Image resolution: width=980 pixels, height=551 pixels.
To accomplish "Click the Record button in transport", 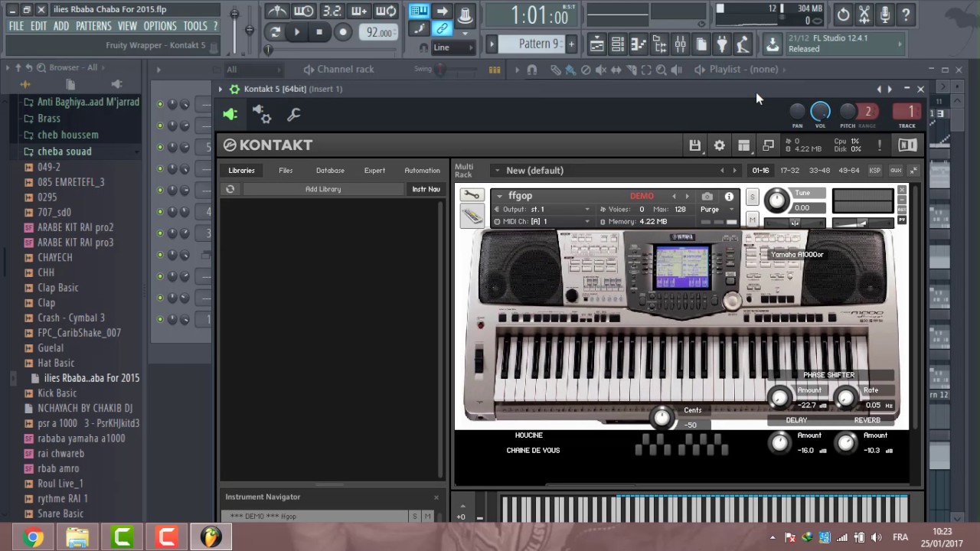I will click(343, 32).
